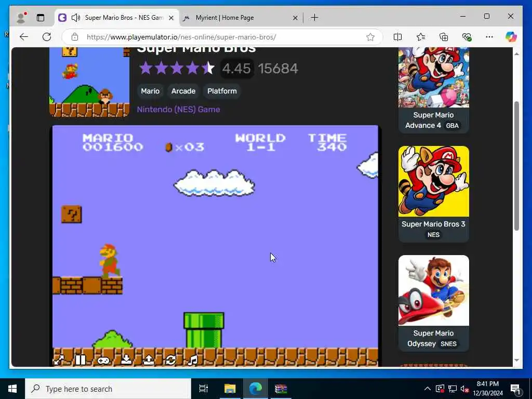Open the tab actions menu icon
Viewport: 532px width, 399px height.
(x=41, y=18)
